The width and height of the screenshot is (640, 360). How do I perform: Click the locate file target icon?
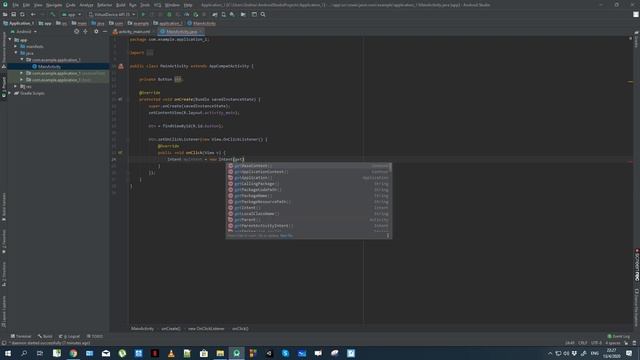pyautogui.click(x=76, y=31)
